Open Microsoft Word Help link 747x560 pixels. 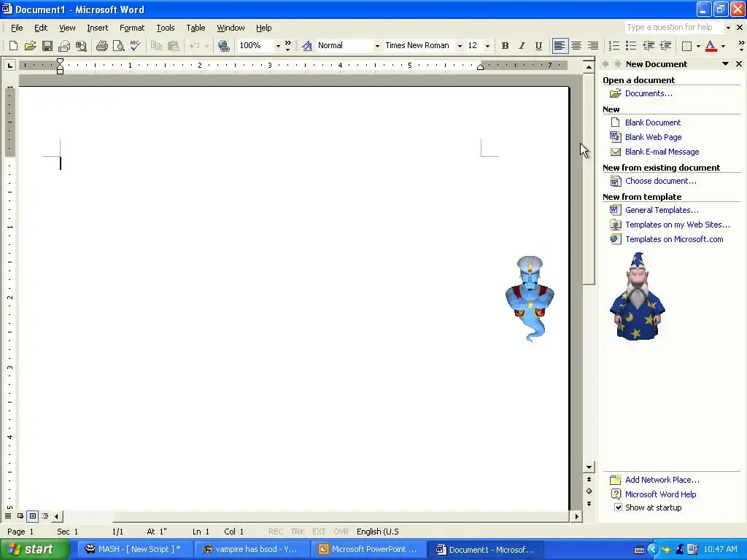coord(661,494)
